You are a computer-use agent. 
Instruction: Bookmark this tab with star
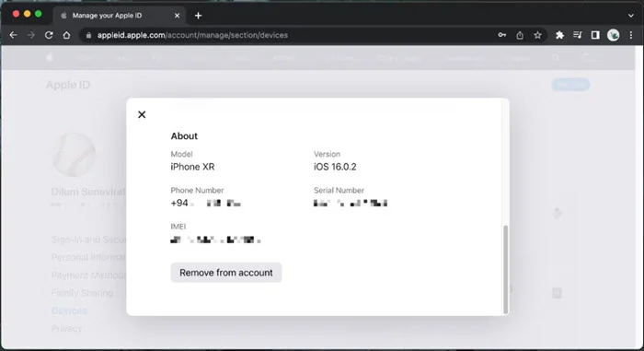click(x=537, y=35)
